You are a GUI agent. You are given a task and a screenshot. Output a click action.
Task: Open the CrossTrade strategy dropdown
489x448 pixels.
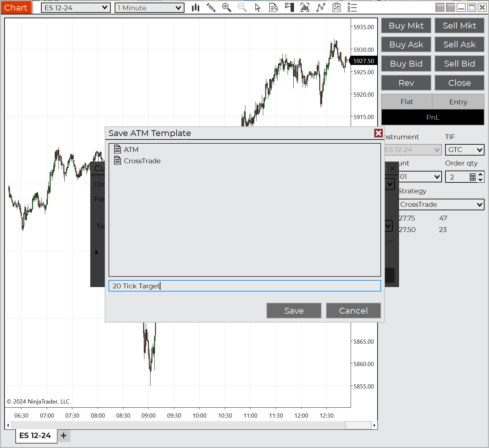(x=441, y=204)
